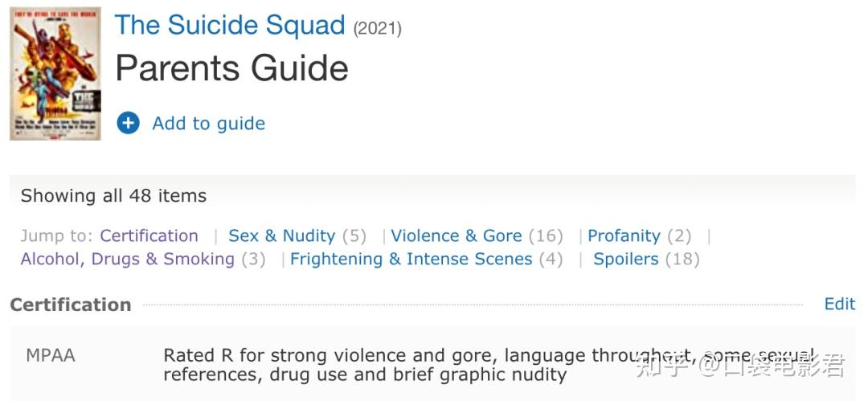Click Edit for the Certification section

click(839, 304)
